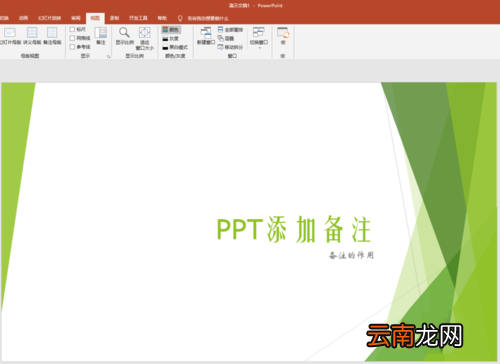
Task: Open Handout Master (讲义母版) view
Action: (32, 36)
